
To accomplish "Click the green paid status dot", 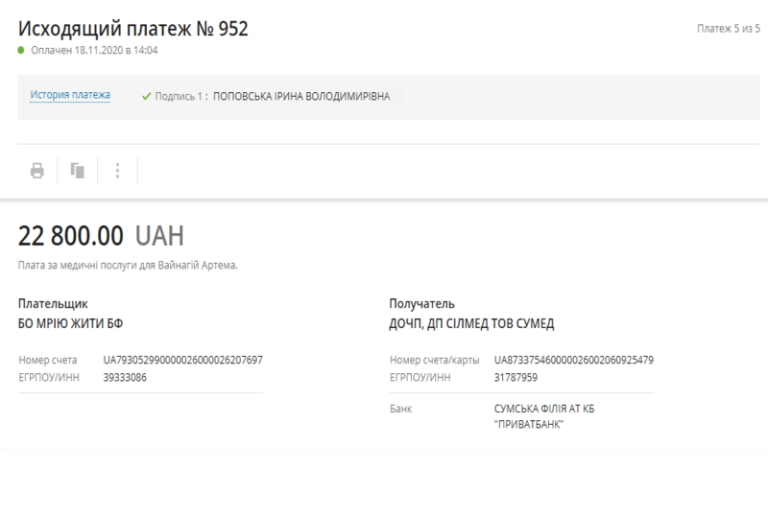I will coord(21,50).
